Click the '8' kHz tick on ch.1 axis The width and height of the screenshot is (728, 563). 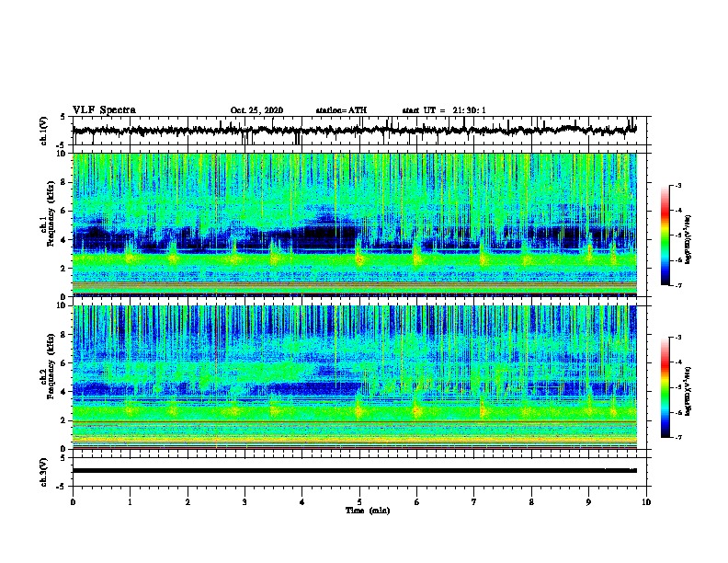pyautogui.click(x=64, y=182)
